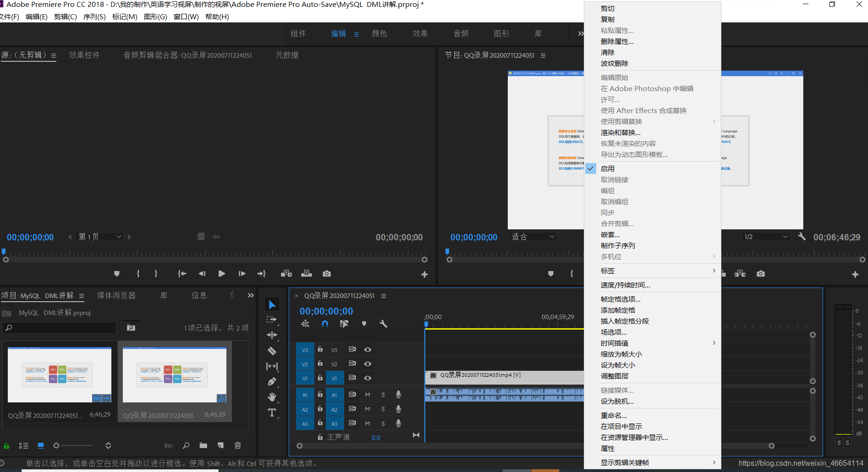Switch Project panel to icon view
This screenshot has height=472, width=868.
tap(41, 445)
